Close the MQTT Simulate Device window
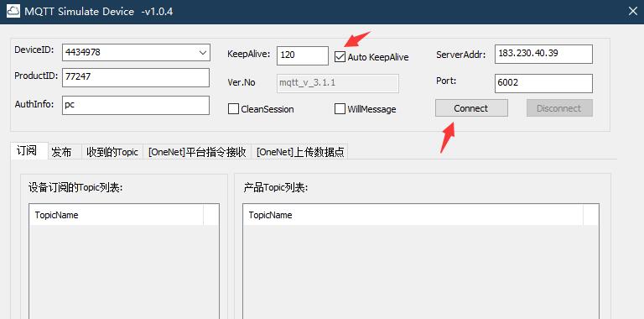Screen dimensions: 644x319 pos(632,12)
